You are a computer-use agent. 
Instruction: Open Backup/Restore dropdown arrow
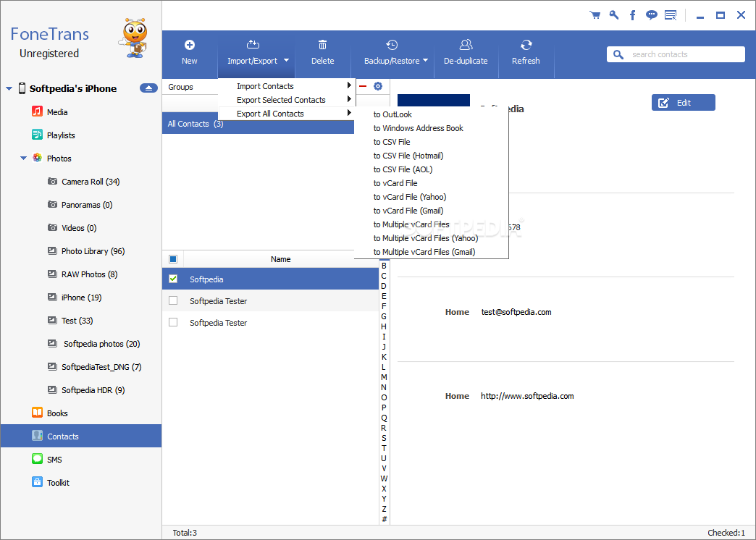425,60
